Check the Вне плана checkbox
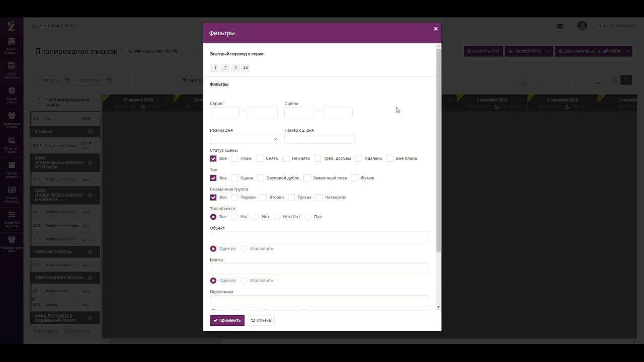644x362 pixels. (390, 158)
